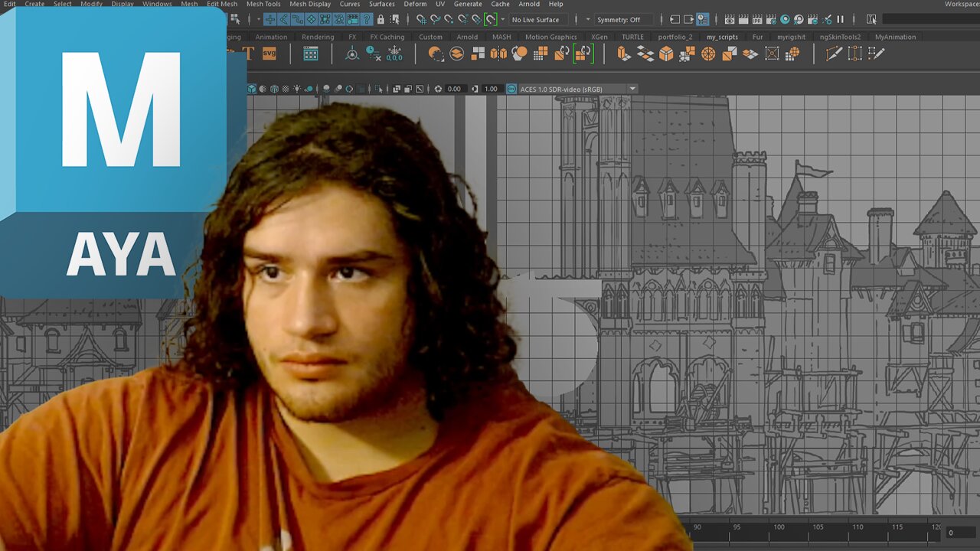Switch to the portfolio_2 shelf tab

675,37
